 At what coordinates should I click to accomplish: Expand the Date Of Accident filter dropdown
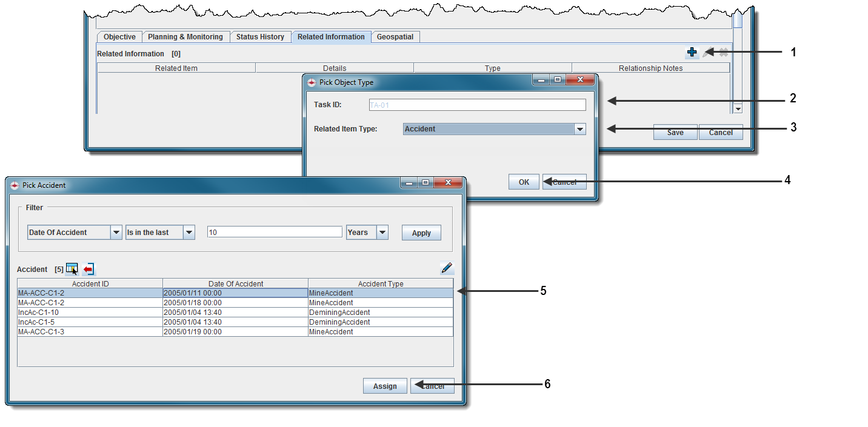[116, 233]
